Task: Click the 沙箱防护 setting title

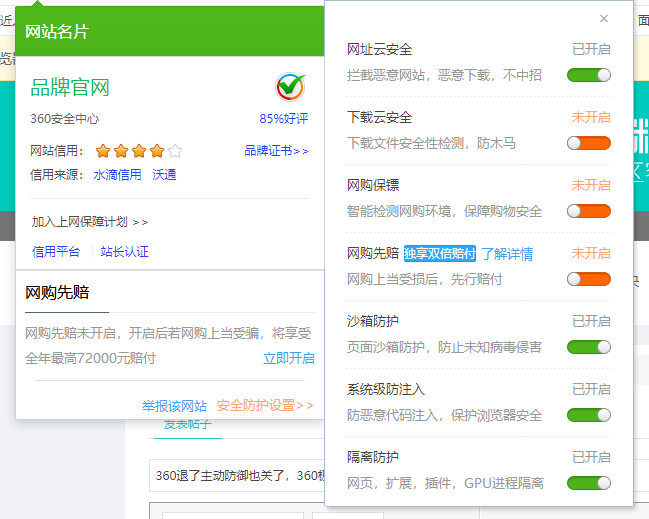Action: (x=373, y=321)
